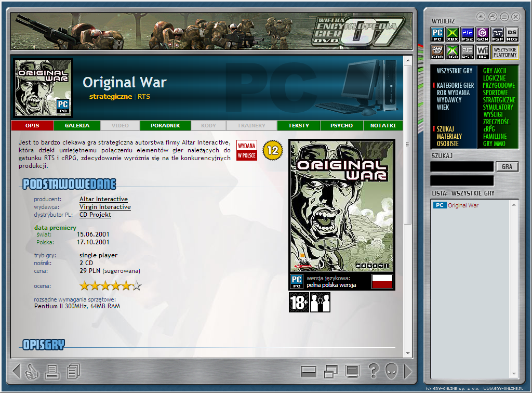
Task: Choose LOGICZNE category
Action: pos(495,78)
